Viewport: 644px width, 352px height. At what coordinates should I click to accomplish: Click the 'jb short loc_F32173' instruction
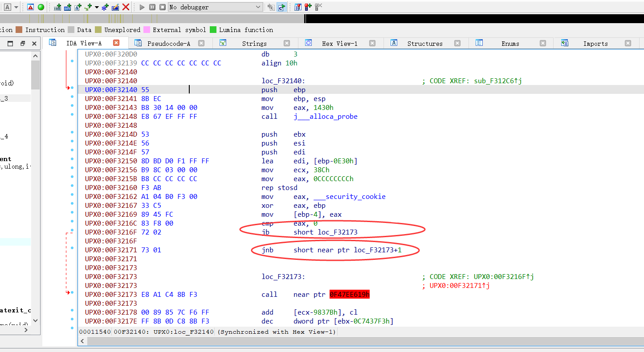pos(310,232)
